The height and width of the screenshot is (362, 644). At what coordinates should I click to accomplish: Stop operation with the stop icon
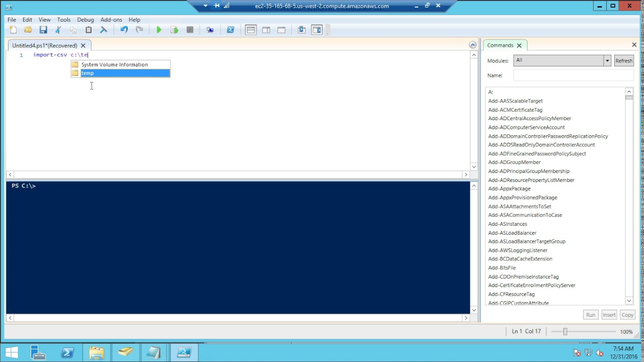[190, 30]
